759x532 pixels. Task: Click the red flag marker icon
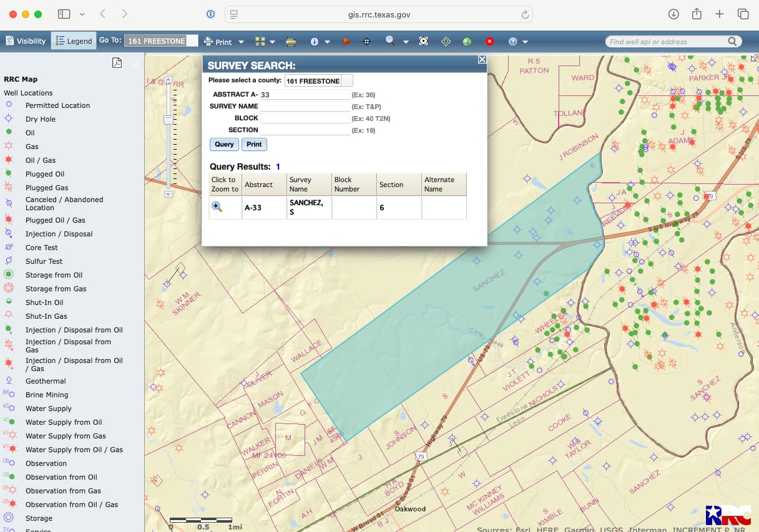pos(346,42)
